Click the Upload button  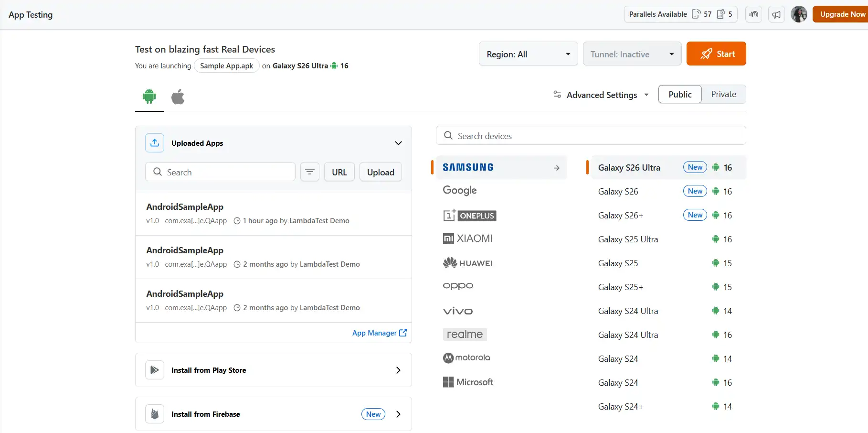381,172
